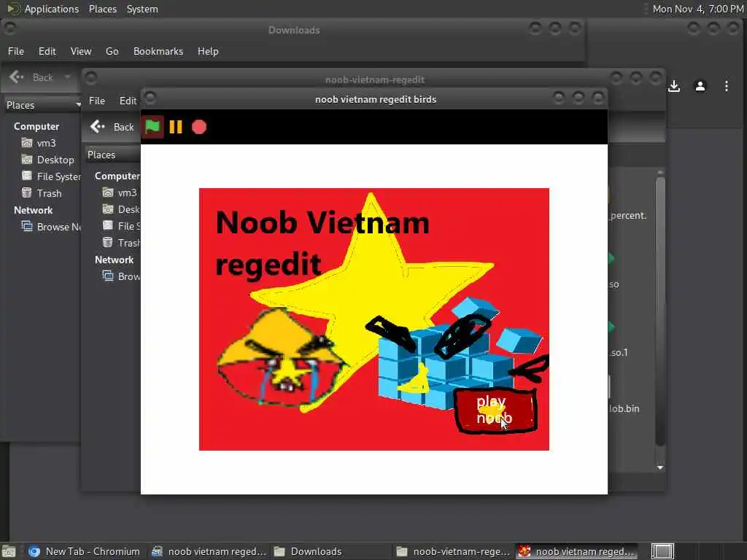Open the System menu in top panel

(x=142, y=9)
